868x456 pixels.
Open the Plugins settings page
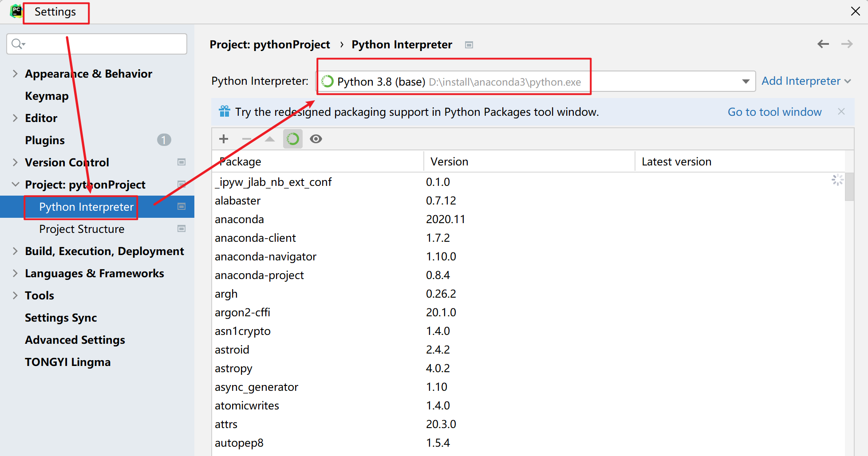pyautogui.click(x=45, y=140)
